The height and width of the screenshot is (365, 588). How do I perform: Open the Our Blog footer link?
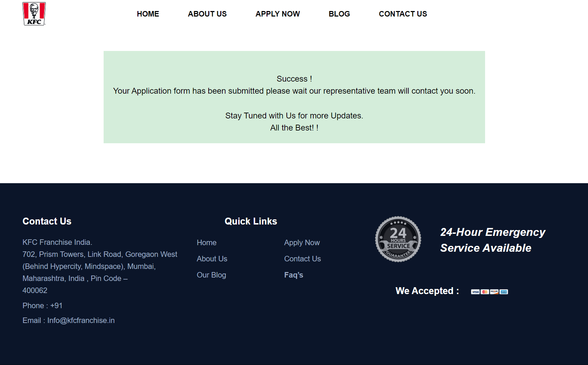coord(211,275)
